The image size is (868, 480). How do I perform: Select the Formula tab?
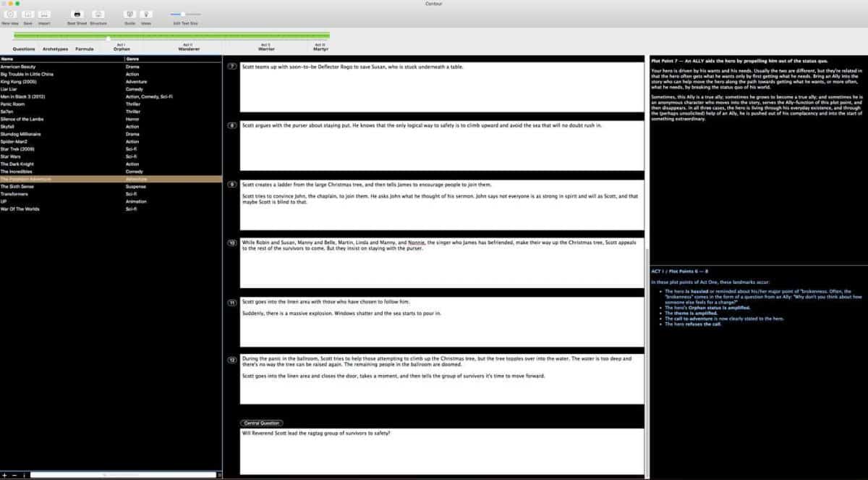85,49
